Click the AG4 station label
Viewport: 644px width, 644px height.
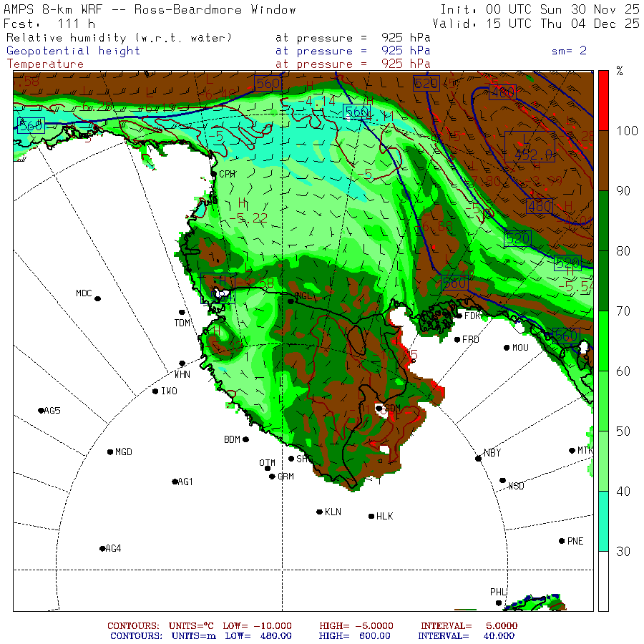(x=113, y=548)
